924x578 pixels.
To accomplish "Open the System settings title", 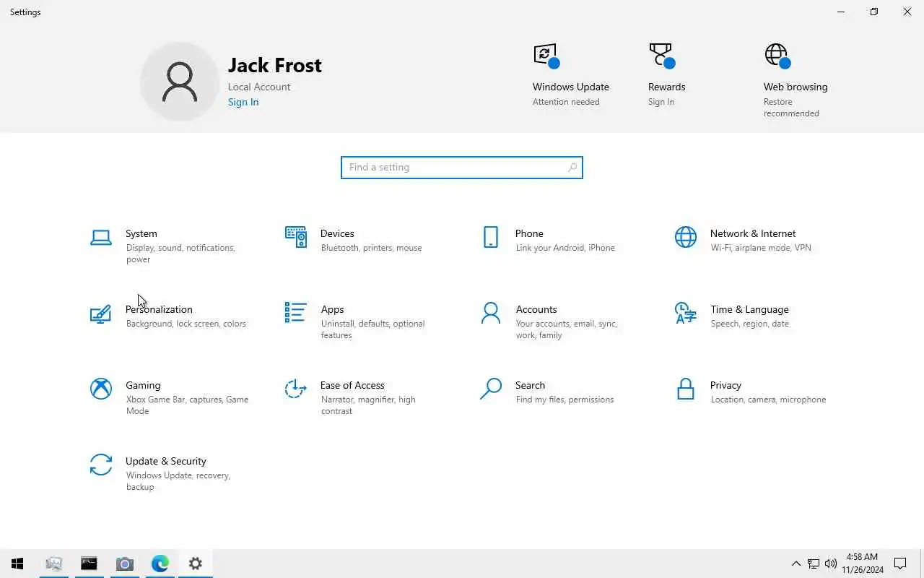I will pos(141,233).
